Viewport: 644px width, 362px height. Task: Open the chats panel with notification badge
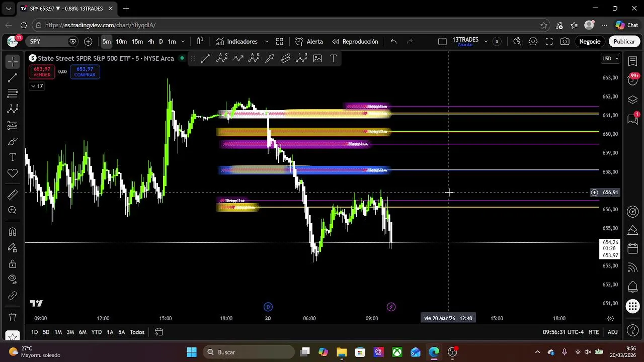(633, 119)
